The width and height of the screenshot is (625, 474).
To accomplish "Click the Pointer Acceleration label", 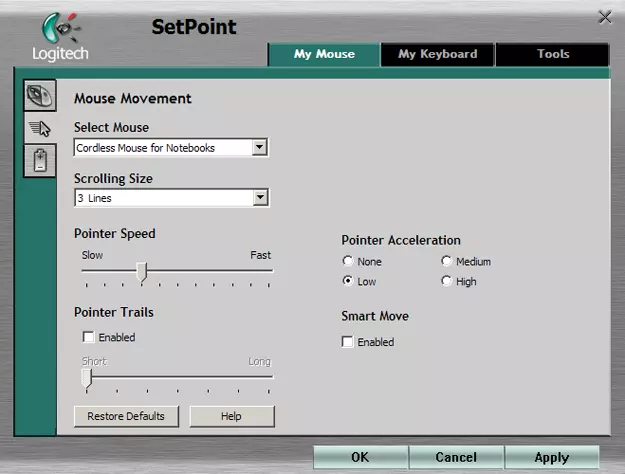I will (401, 240).
